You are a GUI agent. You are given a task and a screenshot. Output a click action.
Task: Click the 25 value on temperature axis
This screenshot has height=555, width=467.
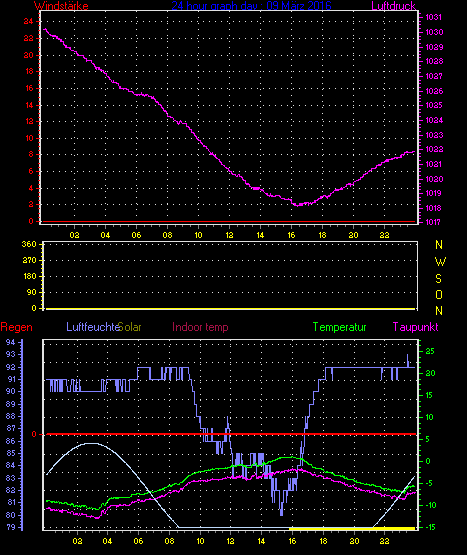tap(430, 351)
